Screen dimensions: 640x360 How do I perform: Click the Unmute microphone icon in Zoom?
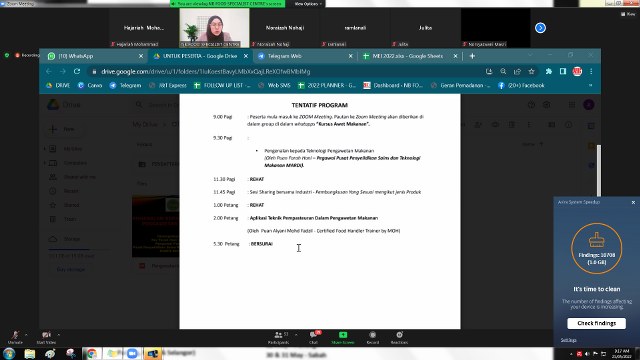15,335
